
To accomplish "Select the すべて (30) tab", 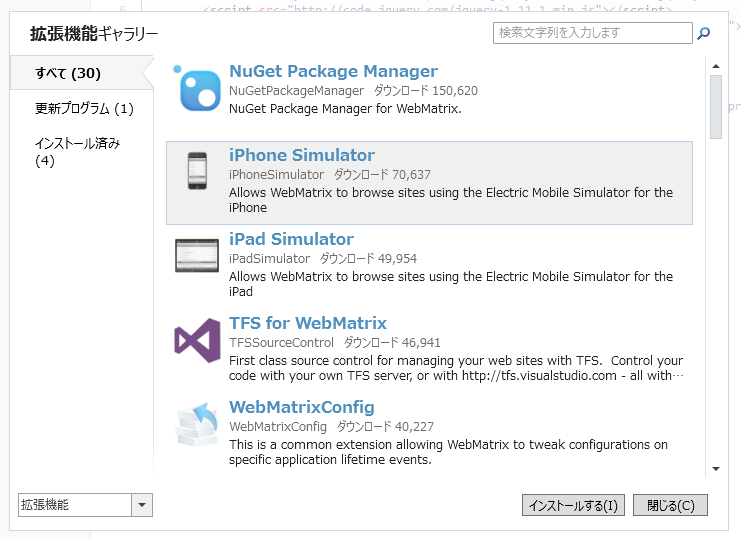I will pos(68,73).
